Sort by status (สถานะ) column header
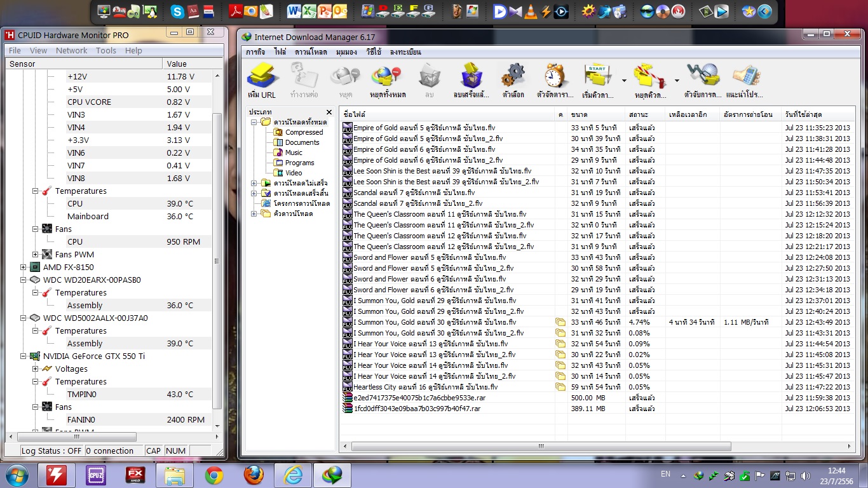 (x=646, y=114)
